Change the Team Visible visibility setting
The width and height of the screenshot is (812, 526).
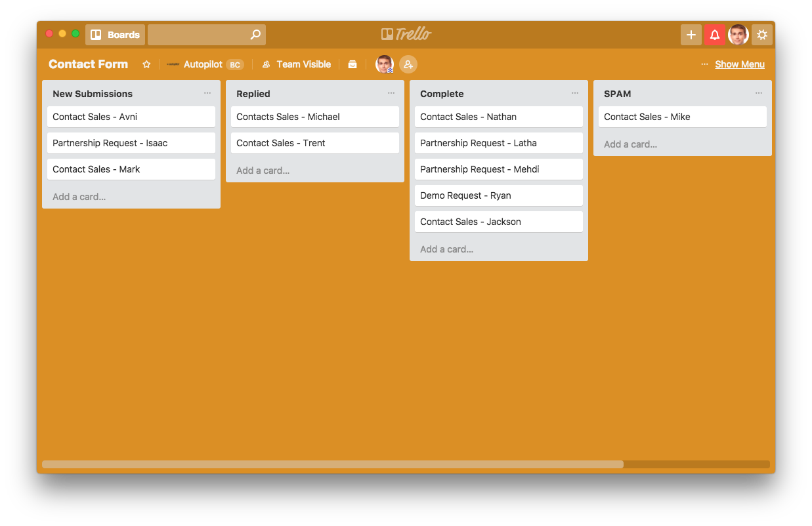(296, 64)
